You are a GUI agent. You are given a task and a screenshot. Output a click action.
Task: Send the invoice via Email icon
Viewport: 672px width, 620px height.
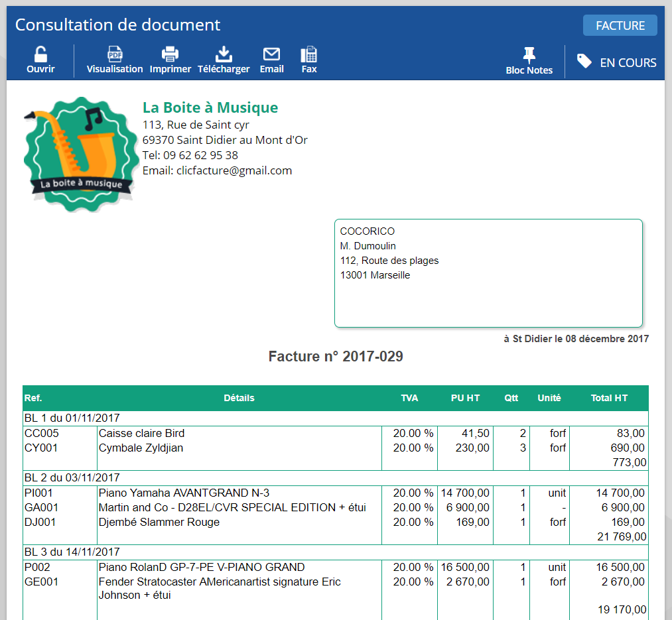click(x=271, y=54)
